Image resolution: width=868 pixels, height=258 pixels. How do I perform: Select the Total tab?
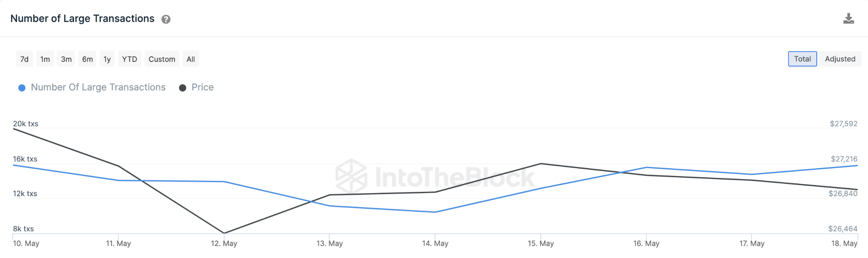point(802,59)
